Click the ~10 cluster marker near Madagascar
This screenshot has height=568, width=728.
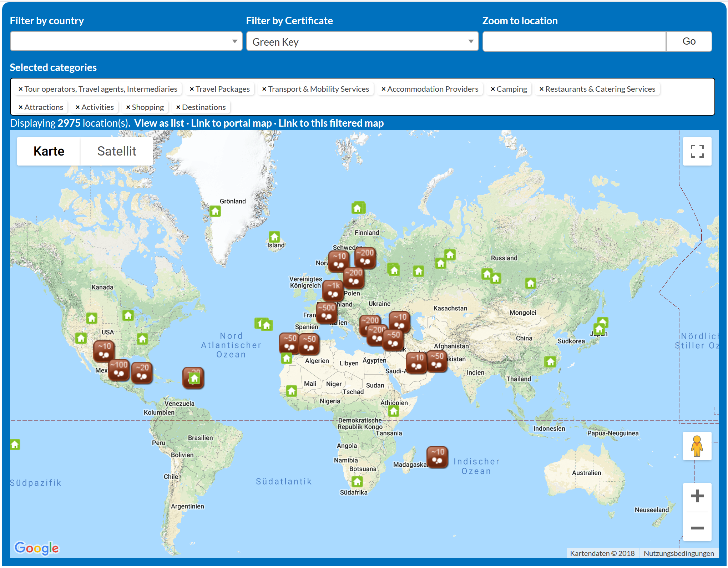(x=437, y=456)
